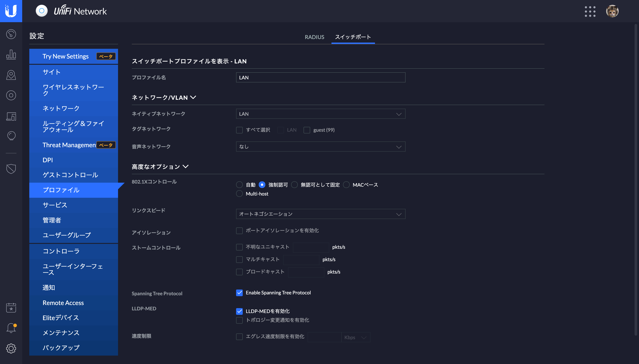Uncheck Enable Spanning Tree Protocol
The image size is (639, 364).
[239, 293]
